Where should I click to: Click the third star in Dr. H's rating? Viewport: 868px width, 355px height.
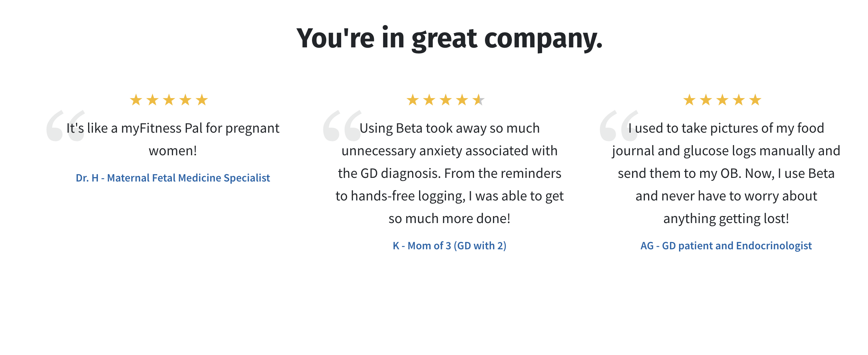point(169,100)
